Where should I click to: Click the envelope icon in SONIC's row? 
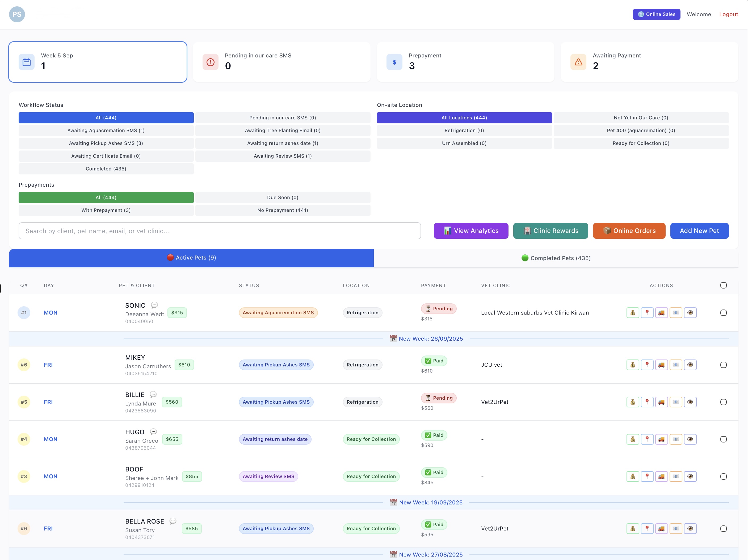click(x=676, y=313)
